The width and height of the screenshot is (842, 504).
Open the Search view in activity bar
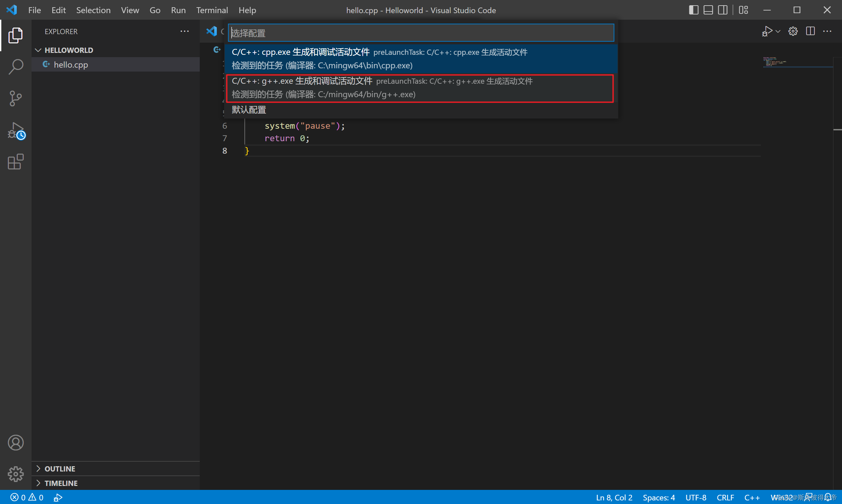click(x=15, y=67)
